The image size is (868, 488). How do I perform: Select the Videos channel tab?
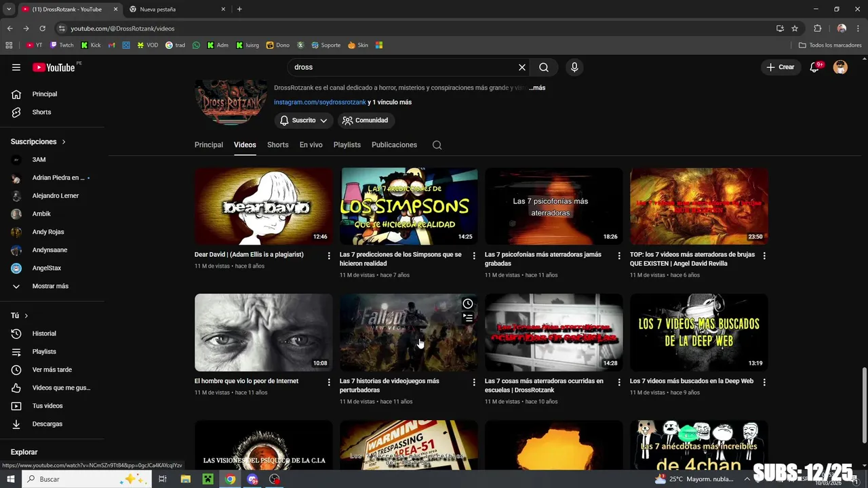245,145
